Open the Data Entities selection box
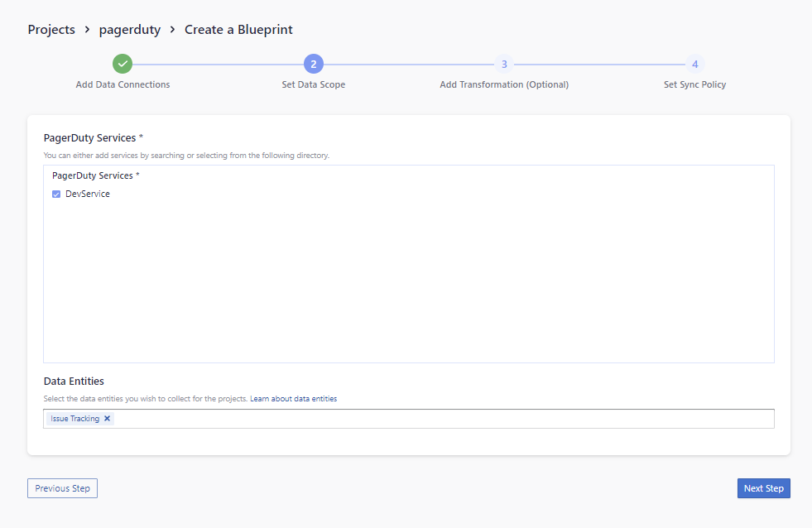Screen dimensions: 812x528 (x=439, y=419)
